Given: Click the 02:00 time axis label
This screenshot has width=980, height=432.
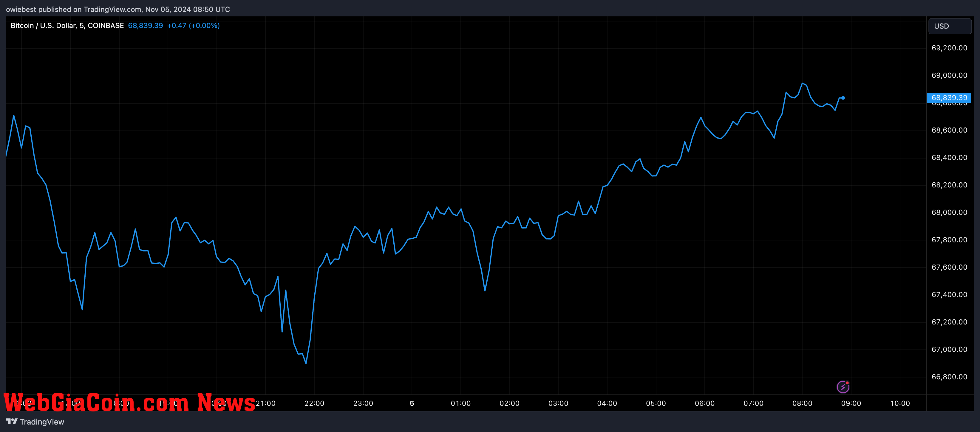Looking at the screenshot, I should [x=509, y=403].
